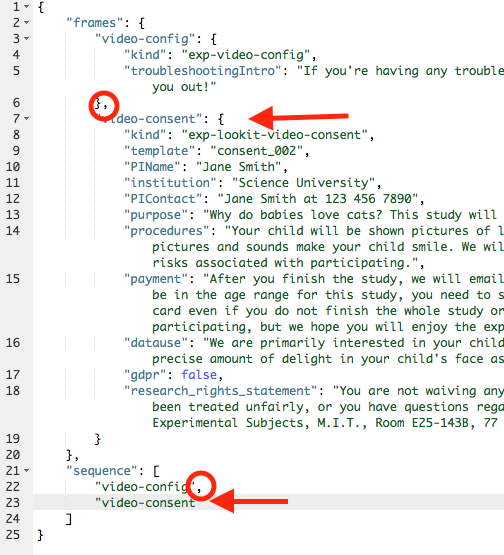Click line number 25 in the gutter
The width and height of the screenshot is (504, 555).
[x=13, y=535]
